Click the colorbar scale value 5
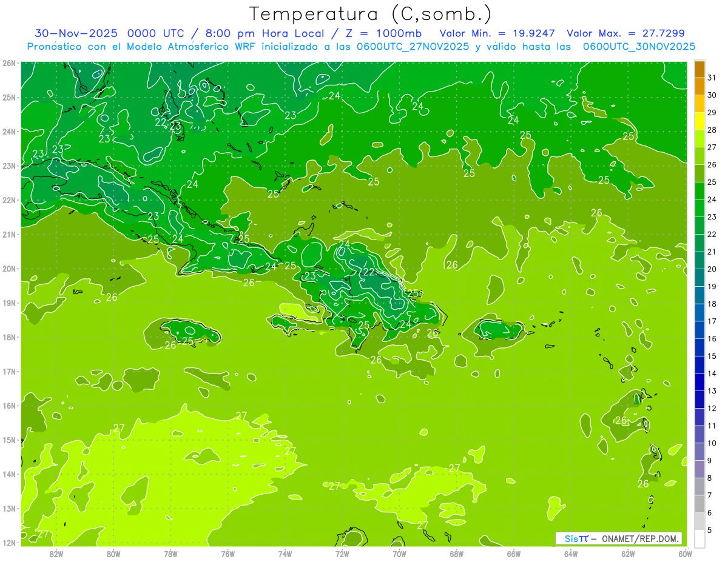This screenshot has width=728, height=562. tap(710, 530)
